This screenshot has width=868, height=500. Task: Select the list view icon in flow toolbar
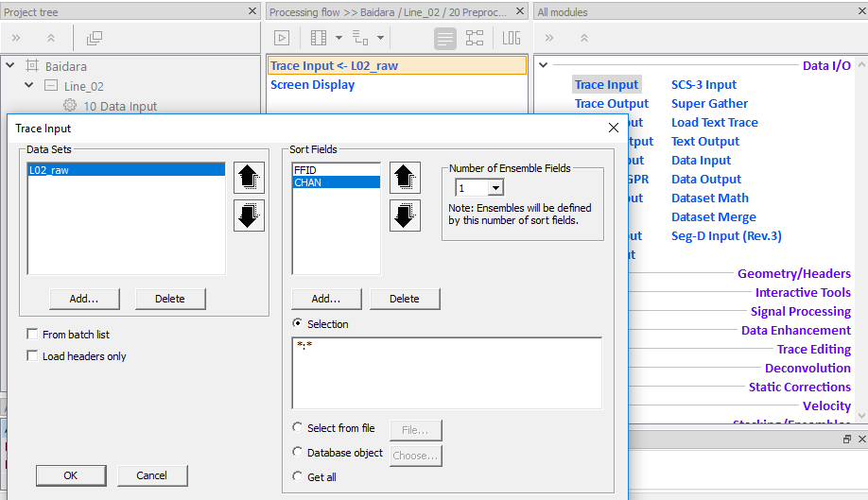pyautogui.click(x=445, y=38)
